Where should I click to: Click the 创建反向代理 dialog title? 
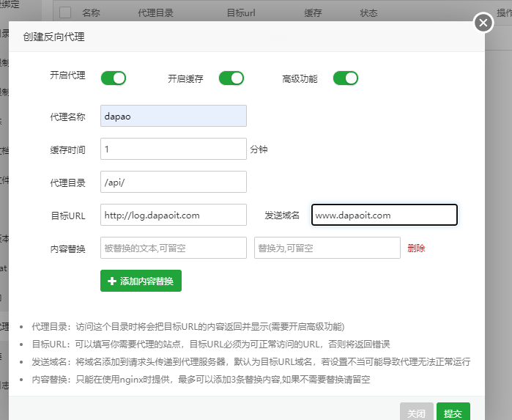pos(54,37)
